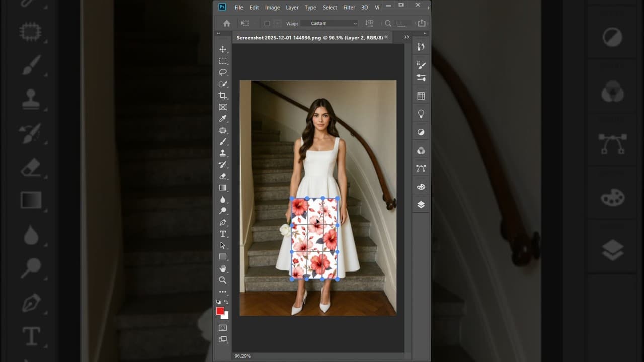Select the History Brush tool
This screenshot has height=362, width=644.
coord(223,165)
